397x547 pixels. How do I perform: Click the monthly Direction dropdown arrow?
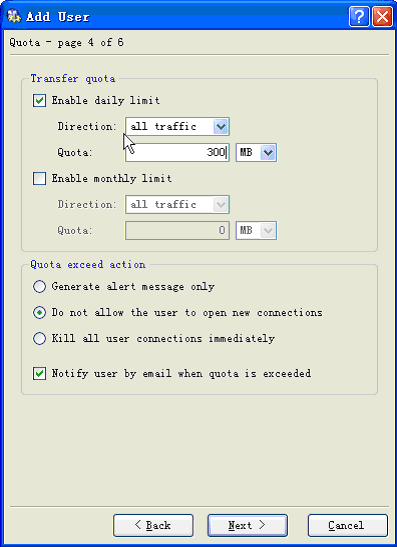pos(221,204)
